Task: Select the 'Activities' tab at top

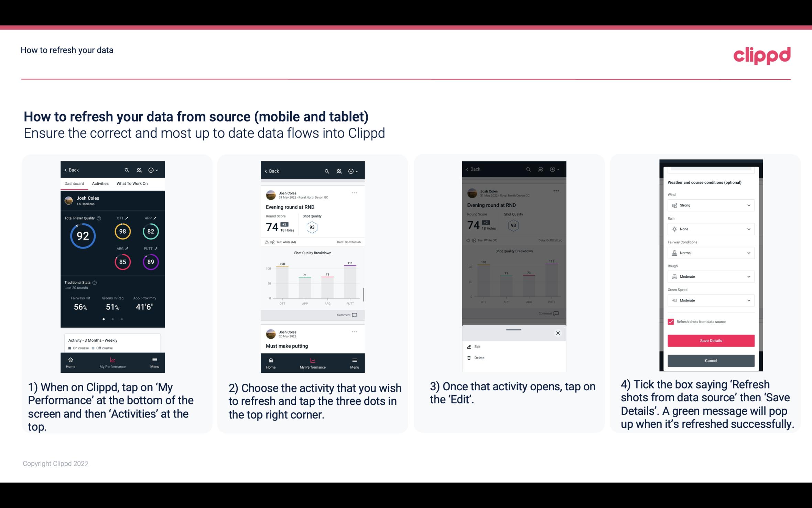Action: pos(100,184)
